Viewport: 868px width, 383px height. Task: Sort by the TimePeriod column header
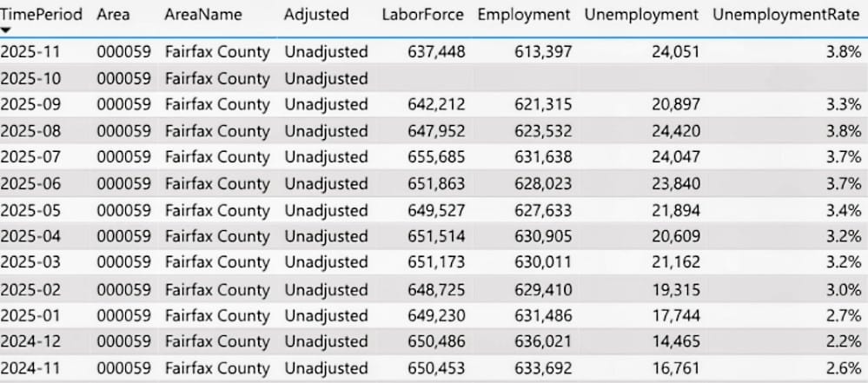coord(42,15)
